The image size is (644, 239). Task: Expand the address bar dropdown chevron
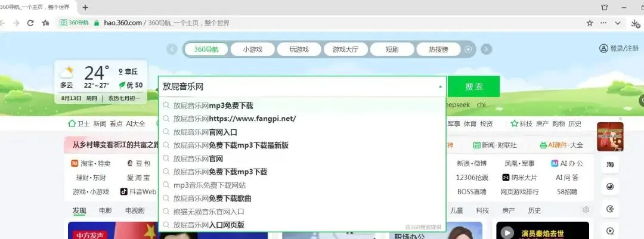617,23
